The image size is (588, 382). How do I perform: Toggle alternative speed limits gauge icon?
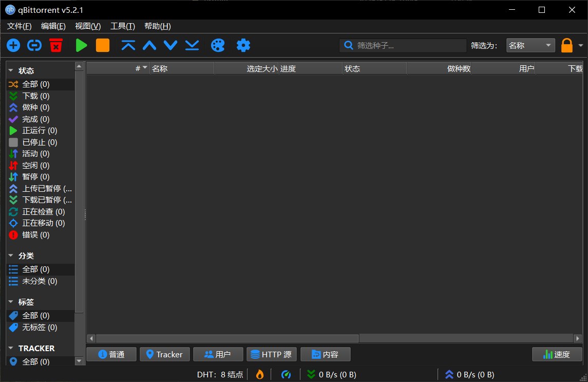pos(286,374)
